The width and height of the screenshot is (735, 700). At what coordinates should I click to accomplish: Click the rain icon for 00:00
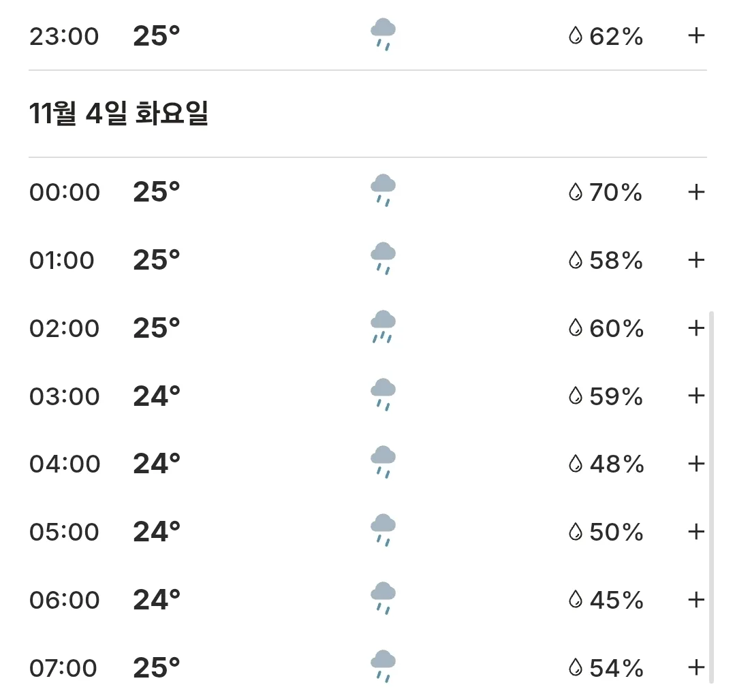pos(383,190)
